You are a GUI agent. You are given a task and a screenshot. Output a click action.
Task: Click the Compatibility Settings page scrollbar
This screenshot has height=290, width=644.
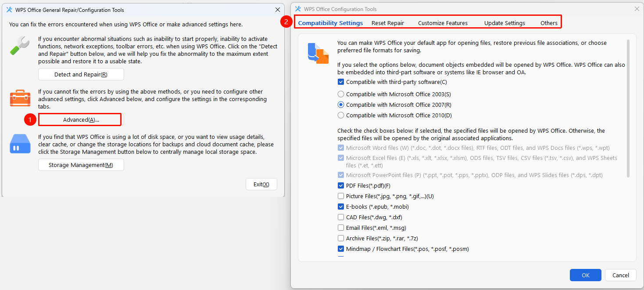tap(628, 109)
